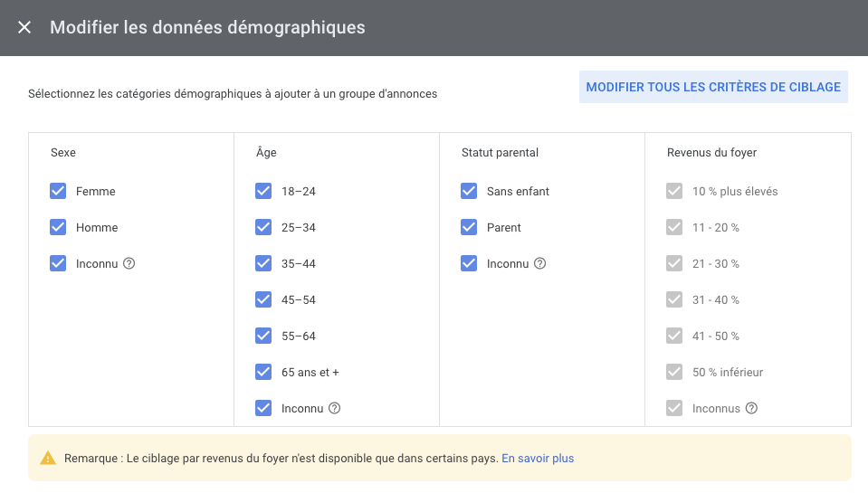Toggle the 10 % plus élevés checkbox
The image size is (868, 493).
coord(674,191)
